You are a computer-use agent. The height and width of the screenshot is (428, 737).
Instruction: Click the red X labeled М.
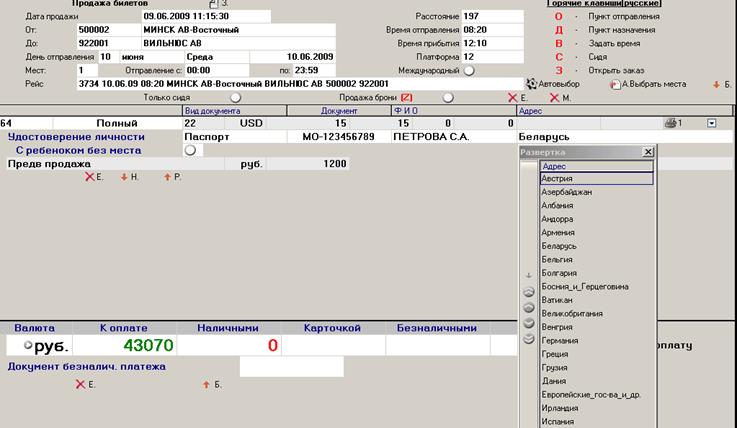pyautogui.click(x=555, y=98)
